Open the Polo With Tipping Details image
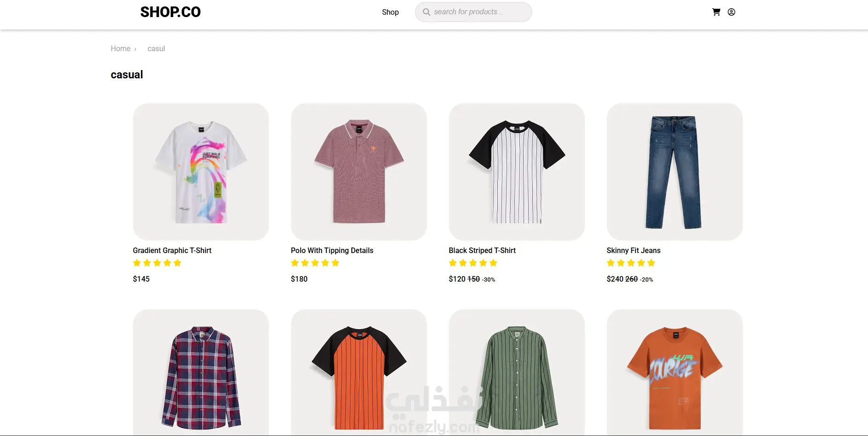The height and width of the screenshot is (436, 868). 359,171
